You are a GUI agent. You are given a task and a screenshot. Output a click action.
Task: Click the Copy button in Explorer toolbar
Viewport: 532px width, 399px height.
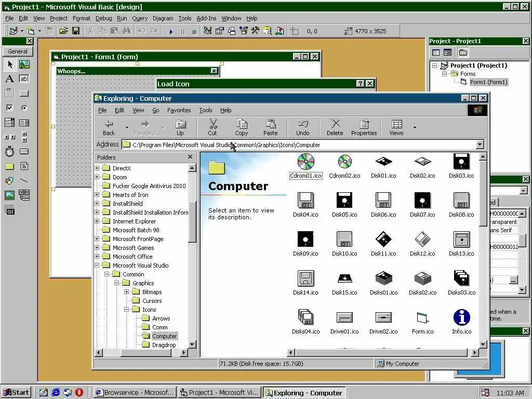[x=241, y=128]
